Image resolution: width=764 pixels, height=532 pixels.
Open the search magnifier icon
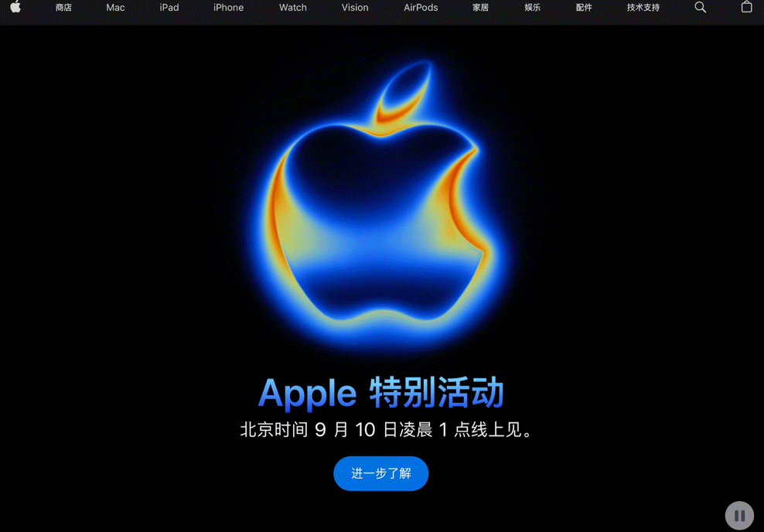pos(700,7)
